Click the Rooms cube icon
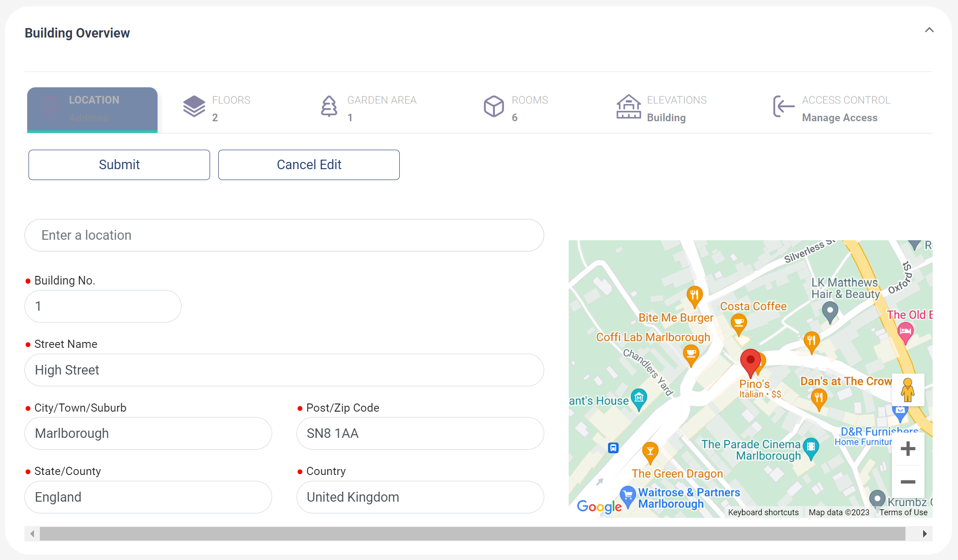 pyautogui.click(x=493, y=107)
